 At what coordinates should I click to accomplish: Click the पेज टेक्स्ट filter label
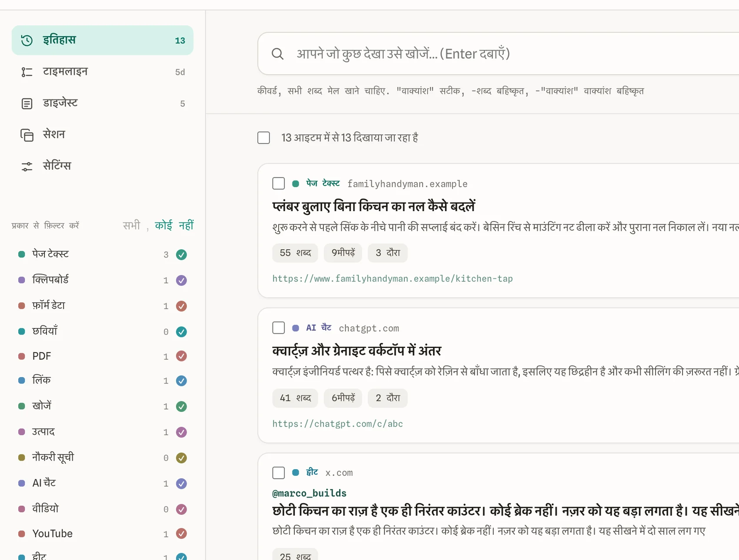click(x=50, y=254)
